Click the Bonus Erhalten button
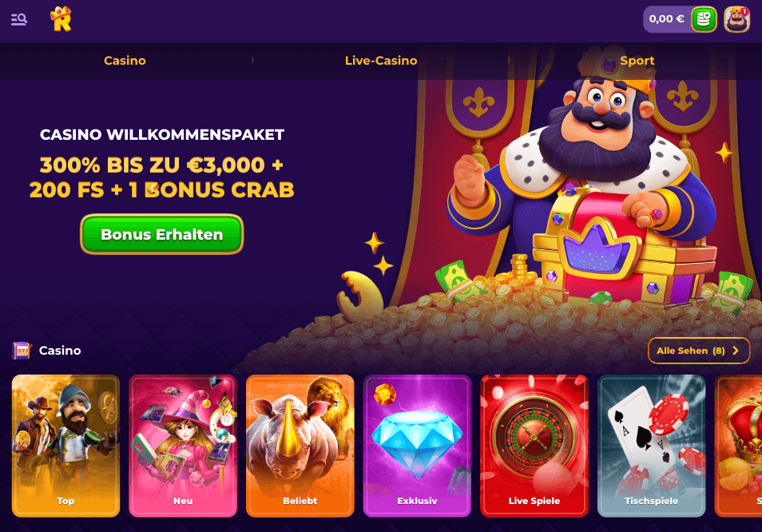Screen dimensions: 762x532 162,234
